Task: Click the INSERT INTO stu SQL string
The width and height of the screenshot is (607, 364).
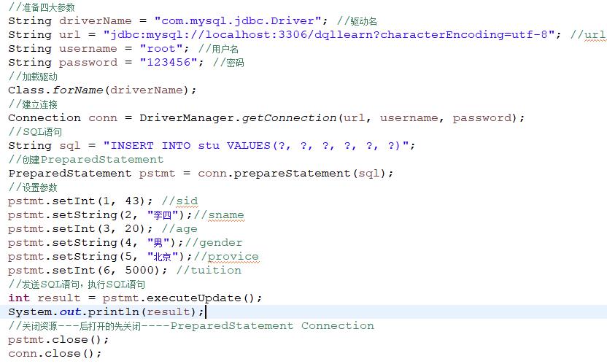Action: 259,145
